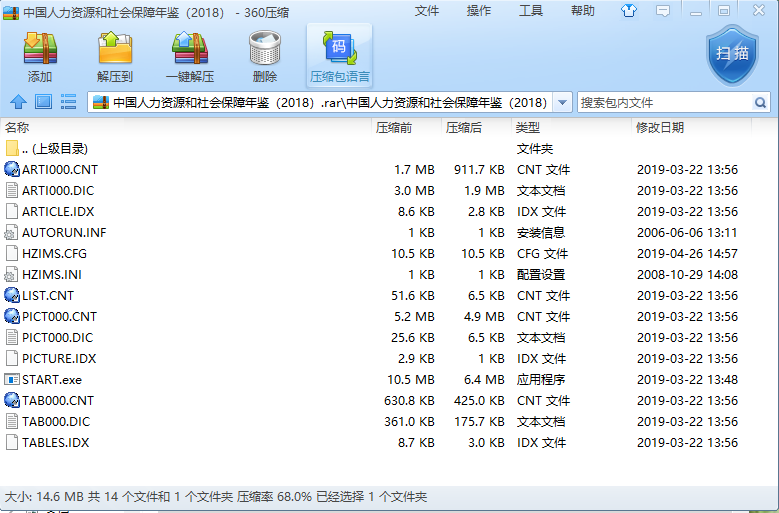
Task: Click the 2006-06-06 13:11 date cell
Action: point(687,232)
